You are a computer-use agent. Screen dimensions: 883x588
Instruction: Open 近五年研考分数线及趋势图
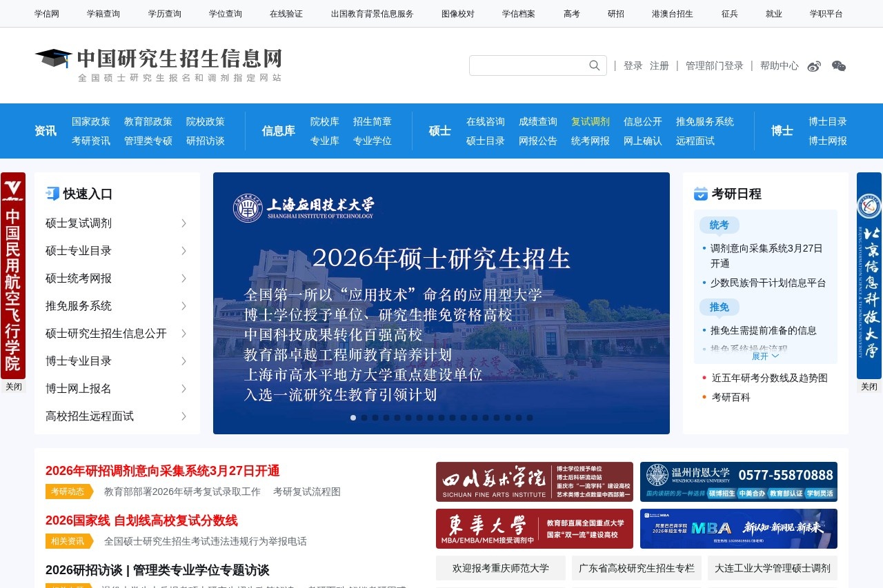click(x=770, y=378)
